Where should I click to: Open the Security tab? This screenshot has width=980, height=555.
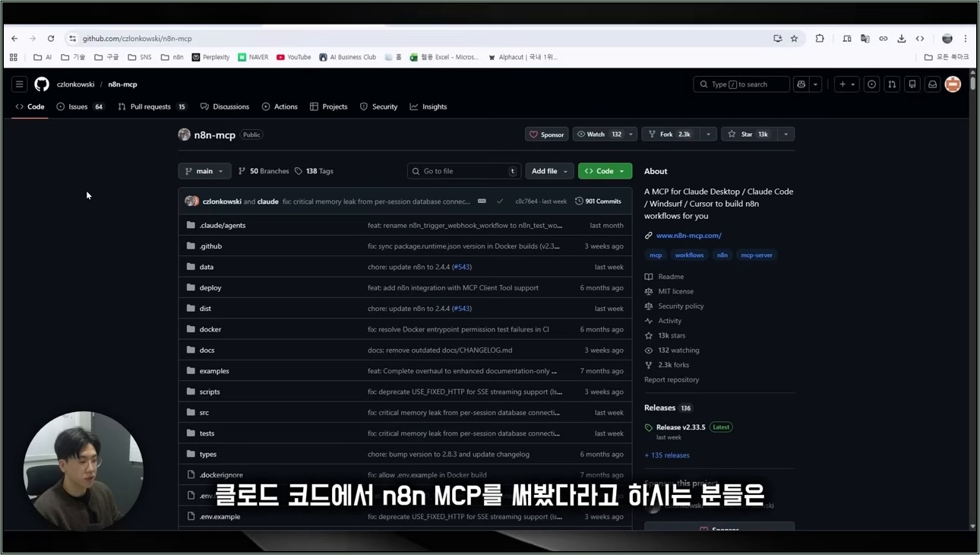[x=378, y=107]
